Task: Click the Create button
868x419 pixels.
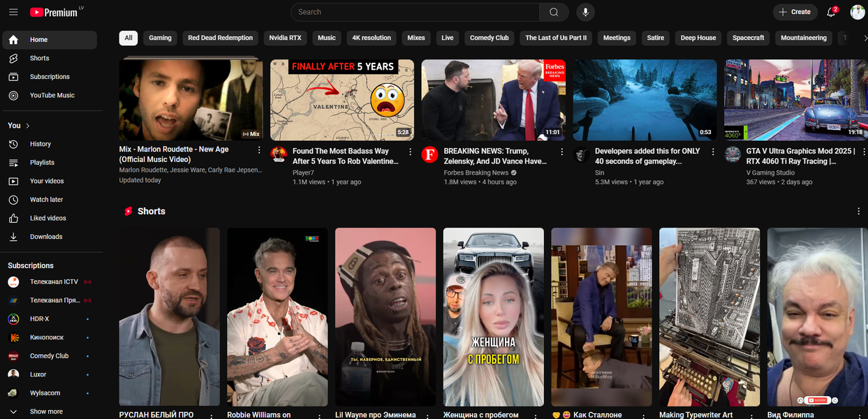Action: point(795,12)
